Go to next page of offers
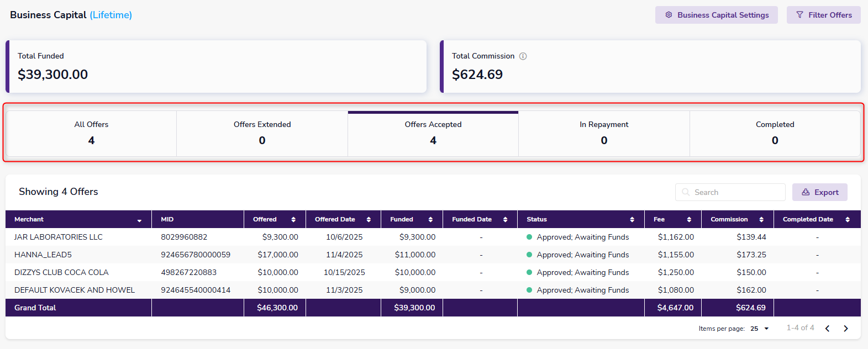The height and width of the screenshot is (349, 868). 846,329
